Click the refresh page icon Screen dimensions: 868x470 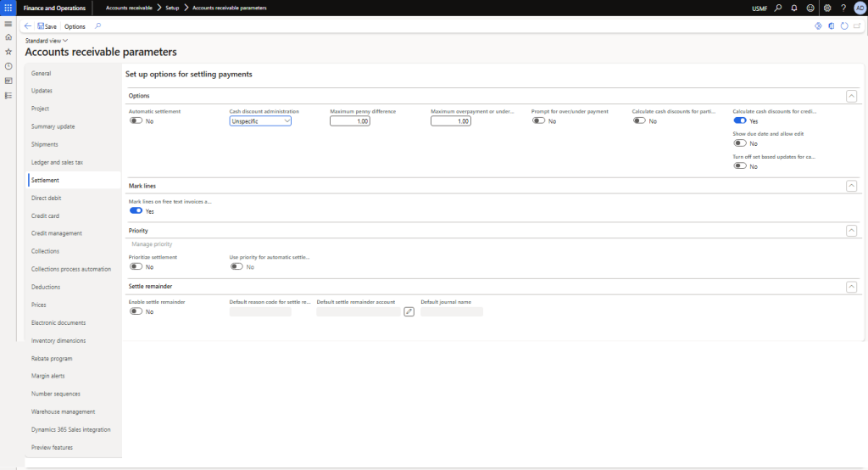pos(844,26)
